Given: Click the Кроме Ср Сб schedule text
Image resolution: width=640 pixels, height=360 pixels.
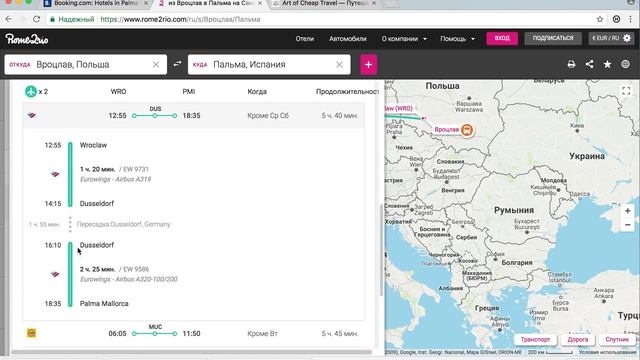Looking at the screenshot, I should pos(268,116).
